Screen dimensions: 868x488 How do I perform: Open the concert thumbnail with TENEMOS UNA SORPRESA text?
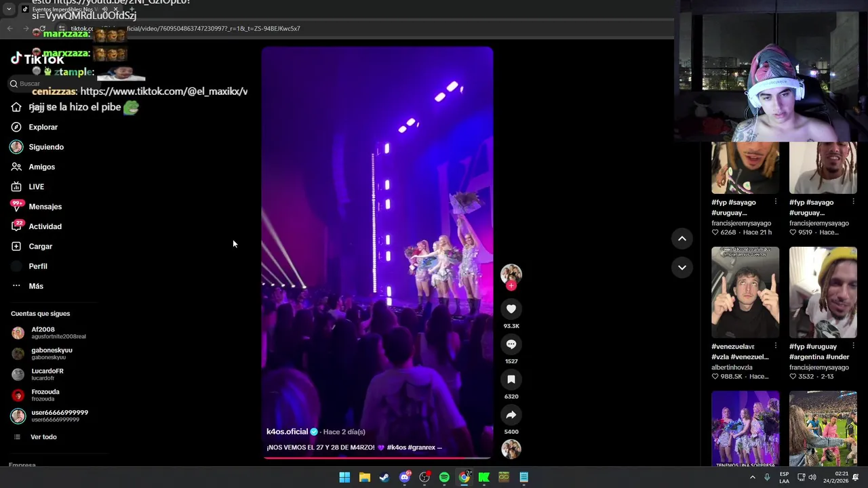click(745, 428)
